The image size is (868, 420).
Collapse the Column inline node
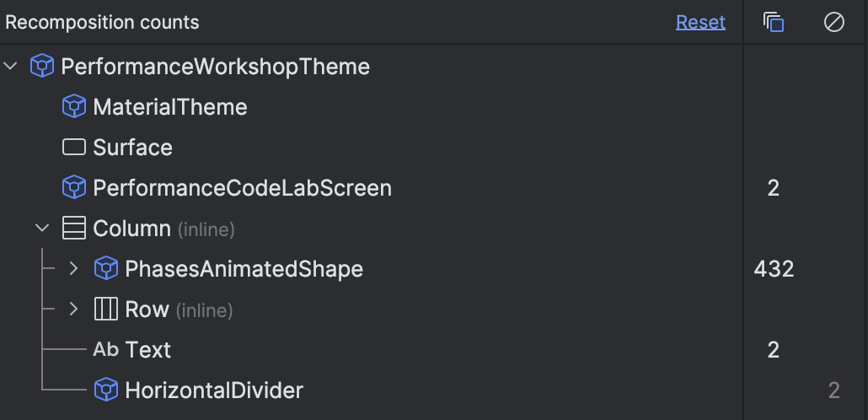coord(42,229)
